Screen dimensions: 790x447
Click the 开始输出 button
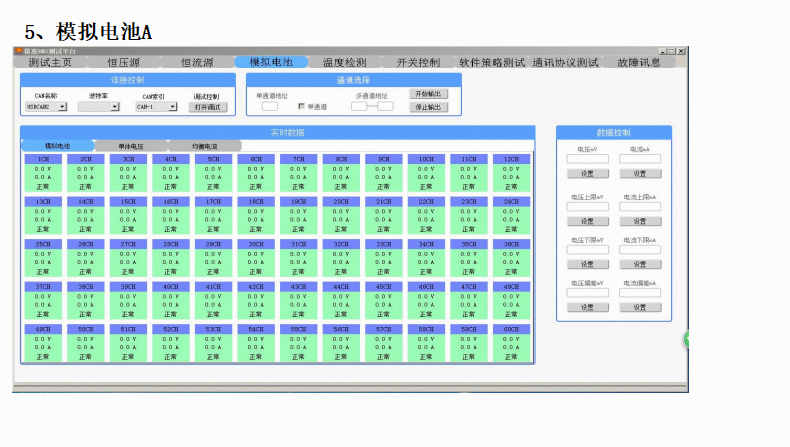click(x=429, y=94)
